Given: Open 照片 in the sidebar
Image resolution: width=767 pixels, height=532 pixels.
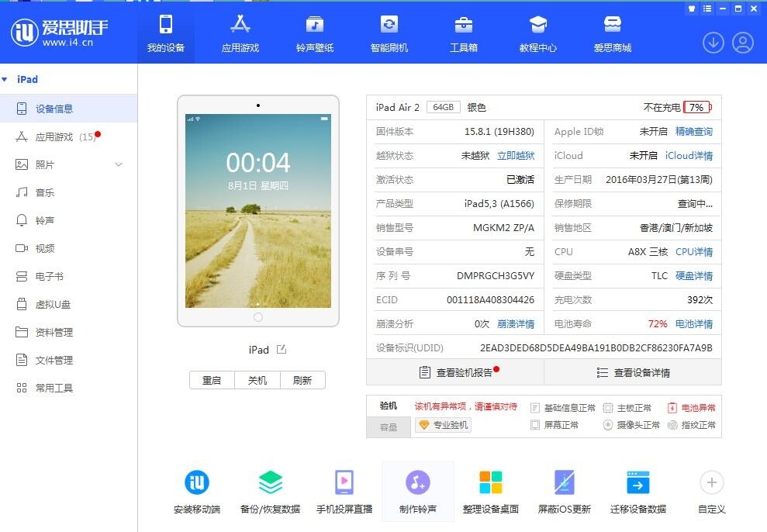Looking at the screenshot, I should (x=68, y=164).
